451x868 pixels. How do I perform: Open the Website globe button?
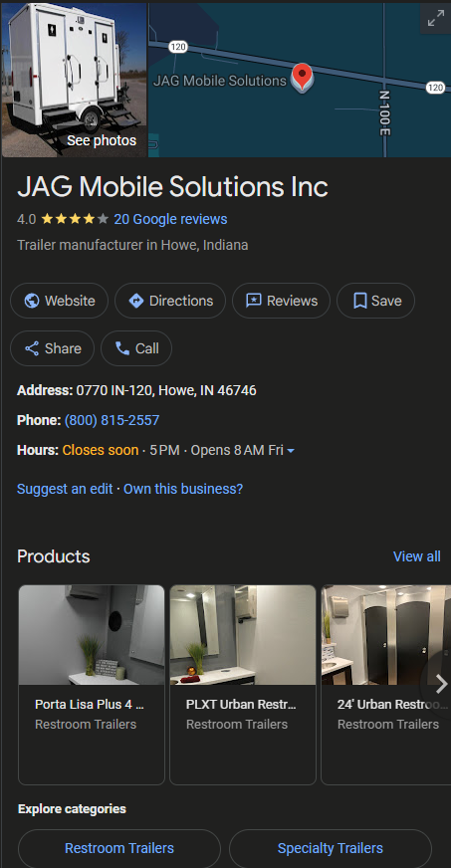(x=59, y=301)
